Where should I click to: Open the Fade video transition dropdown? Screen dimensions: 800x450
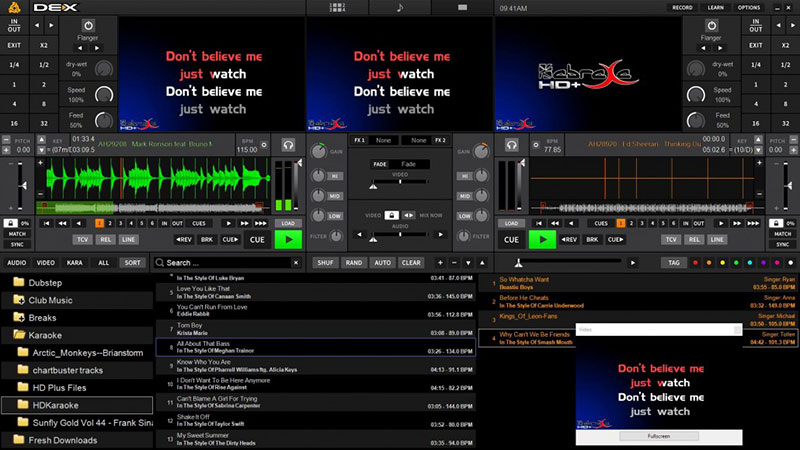pyautogui.click(x=407, y=164)
